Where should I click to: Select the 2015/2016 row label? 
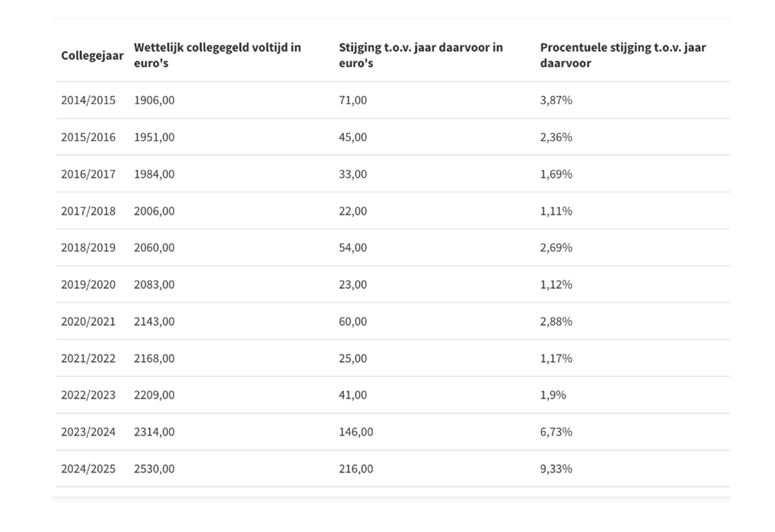(x=88, y=137)
